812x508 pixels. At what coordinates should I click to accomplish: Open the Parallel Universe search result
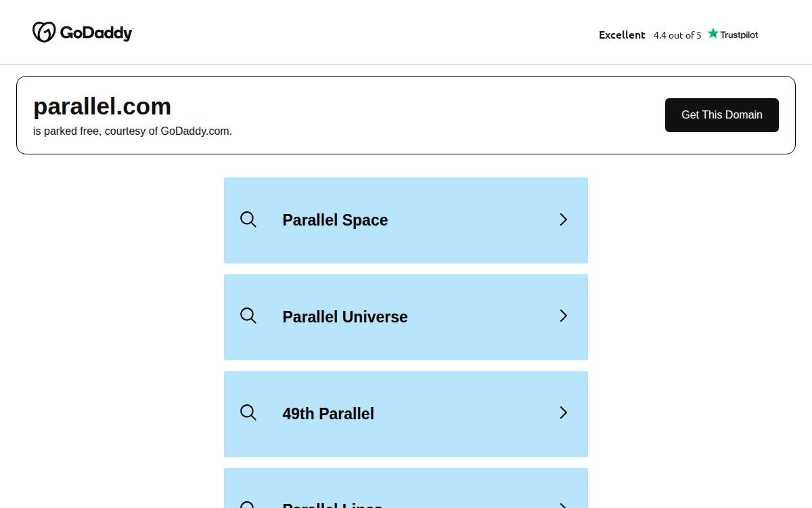(x=406, y=317)
